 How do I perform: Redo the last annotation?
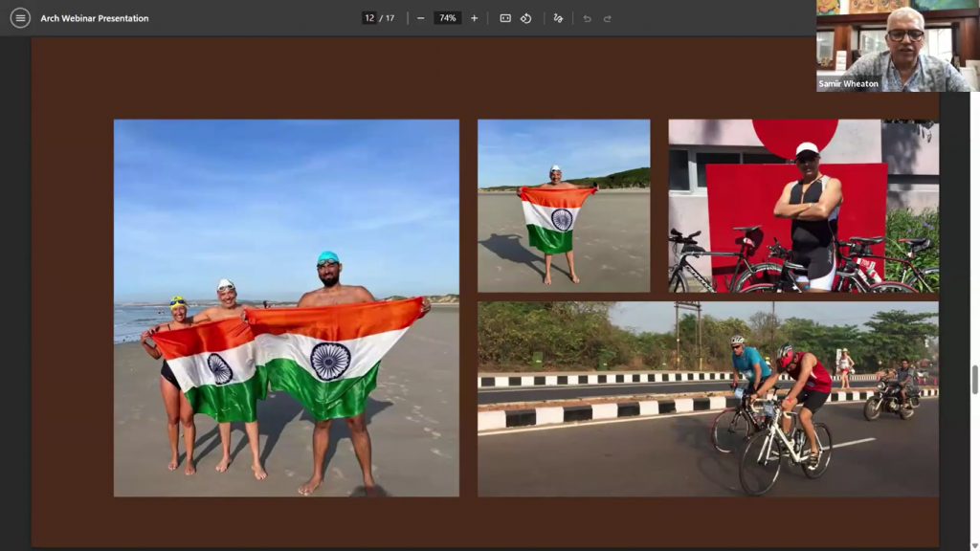coord(608,18)
